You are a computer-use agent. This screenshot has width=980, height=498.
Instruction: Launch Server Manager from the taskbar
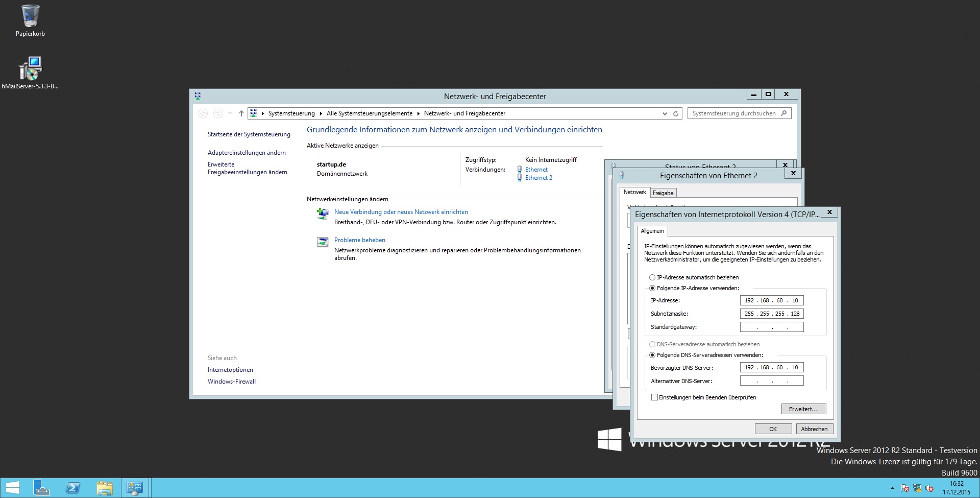pyautogui.click(x=41, y=488)
